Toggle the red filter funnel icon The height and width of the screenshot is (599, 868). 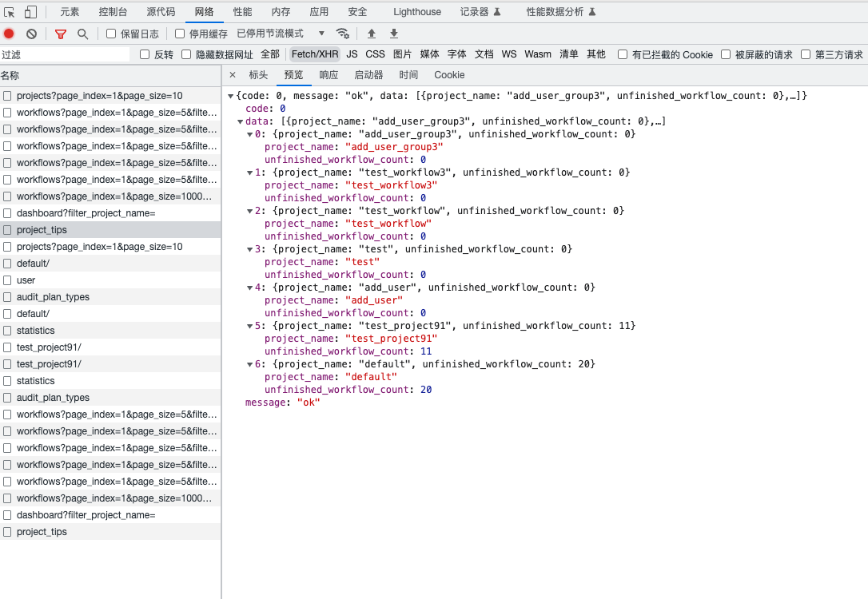pyautogui.click(x=61, y=34)
